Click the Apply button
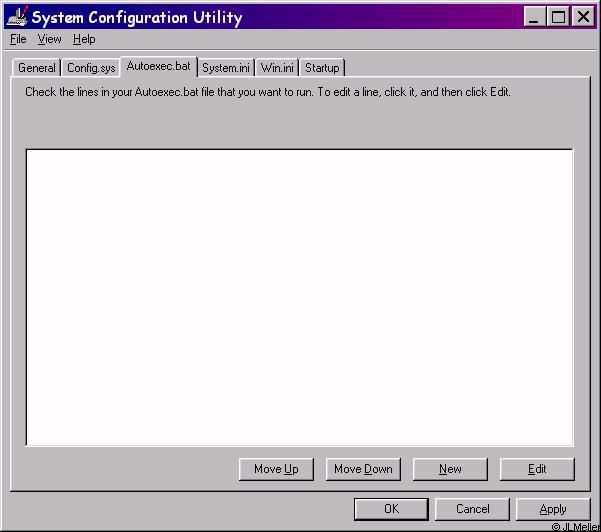The height and width of the screenshot is (532, 601). coord(553,509)
